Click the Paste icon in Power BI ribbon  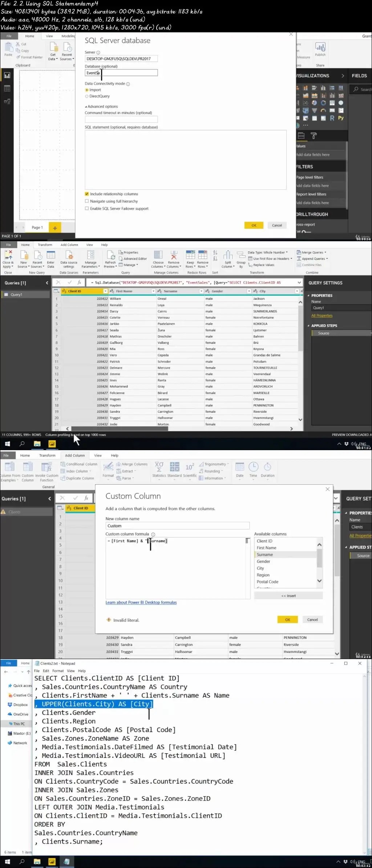8,47
